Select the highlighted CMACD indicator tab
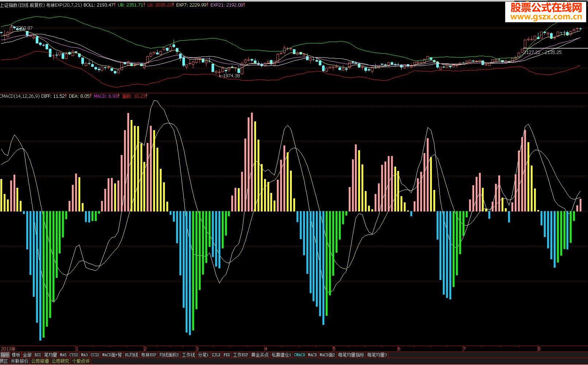The height and width of the screenshot is (365, 588). tap(300, 355)
